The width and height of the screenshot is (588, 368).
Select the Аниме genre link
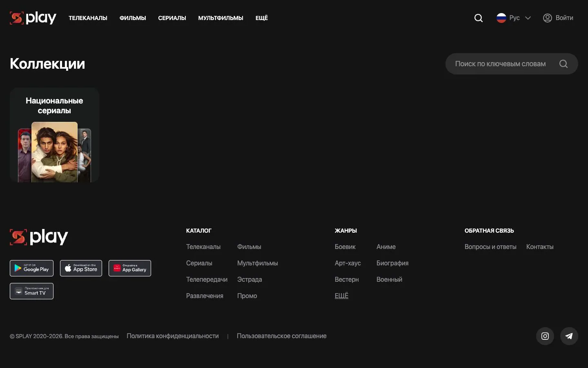tap(386, 247)
